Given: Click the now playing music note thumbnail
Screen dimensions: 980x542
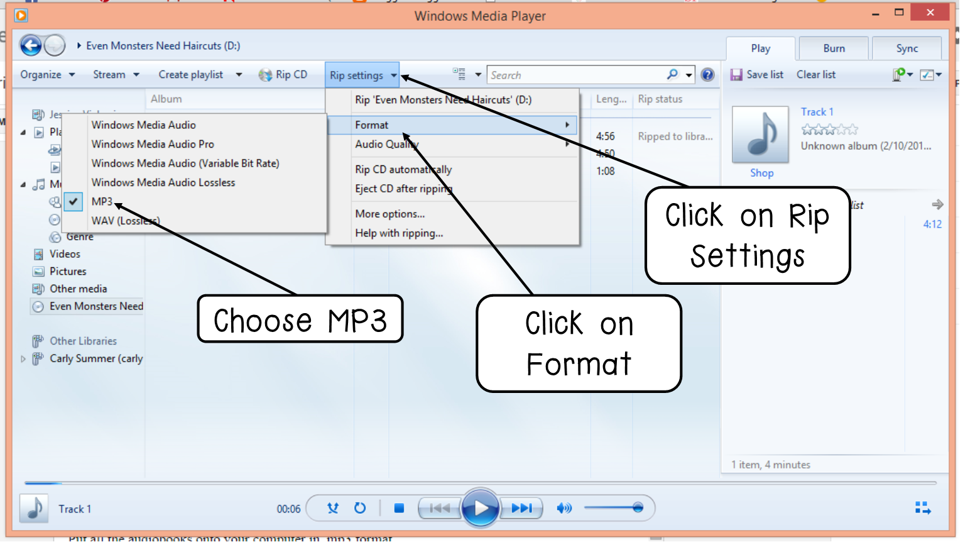Looking at the screenshot, I should click(35, 508).
